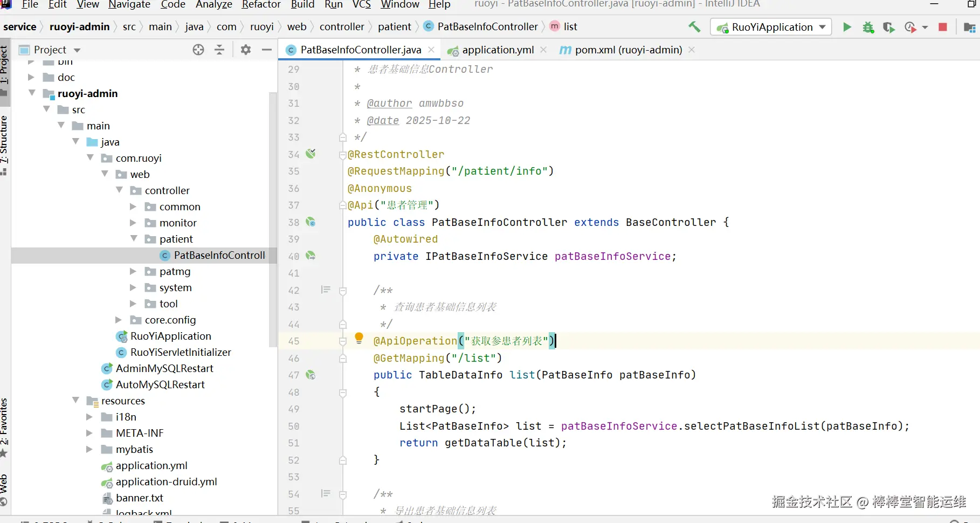The height and width of the screenshot is (523, 980).
Task: Collapse all nodes in Project panel
Action: [x=219, y=50]
